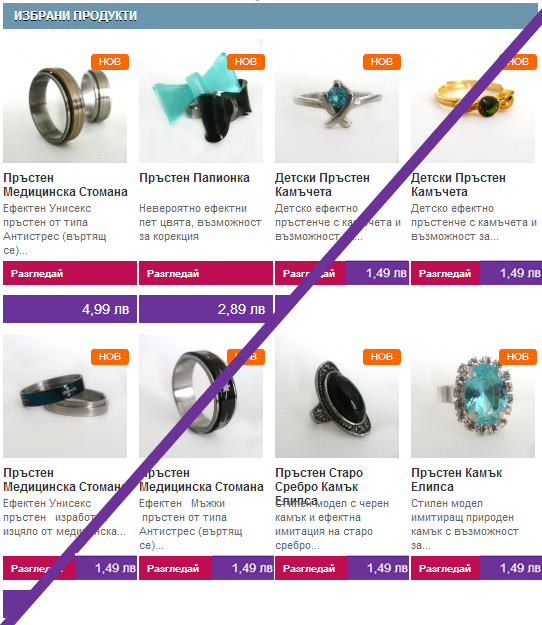Open the turquoise bow ring photo
The image size is (542, 625).
(x=201, y=101)
